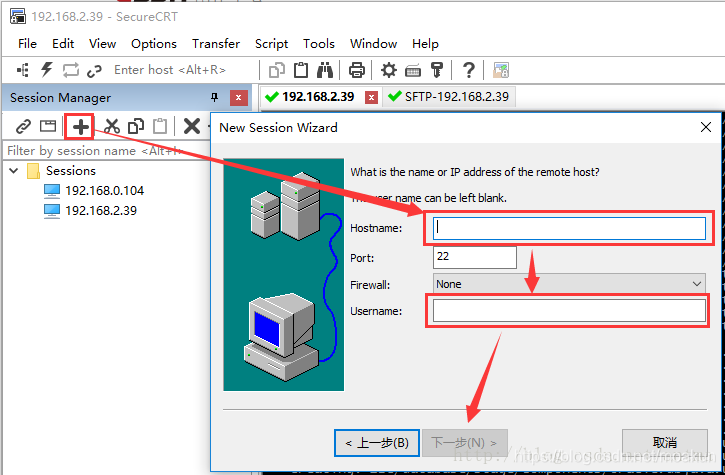This screenshot has height=475, width=725.
Task: Open the Session Manager toolbar icon
Action: point(23,70)
